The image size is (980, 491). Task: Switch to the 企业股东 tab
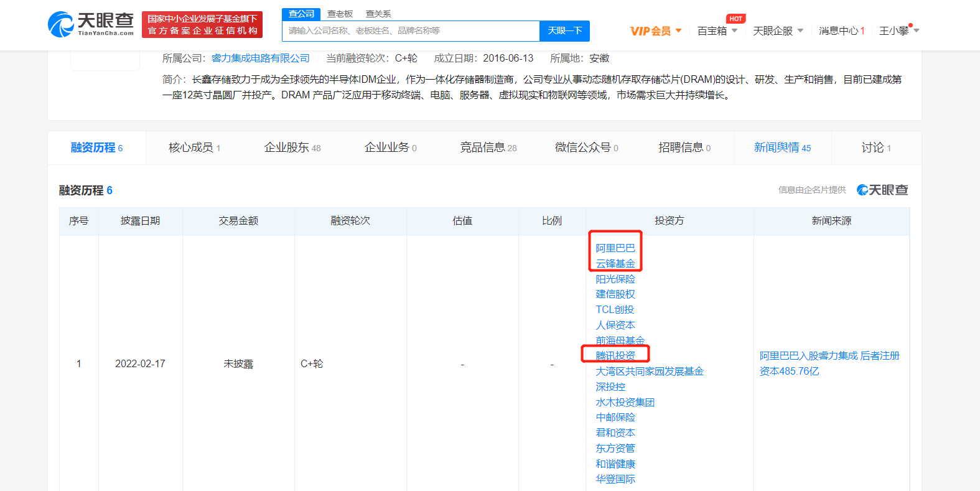tap(292, 147)
